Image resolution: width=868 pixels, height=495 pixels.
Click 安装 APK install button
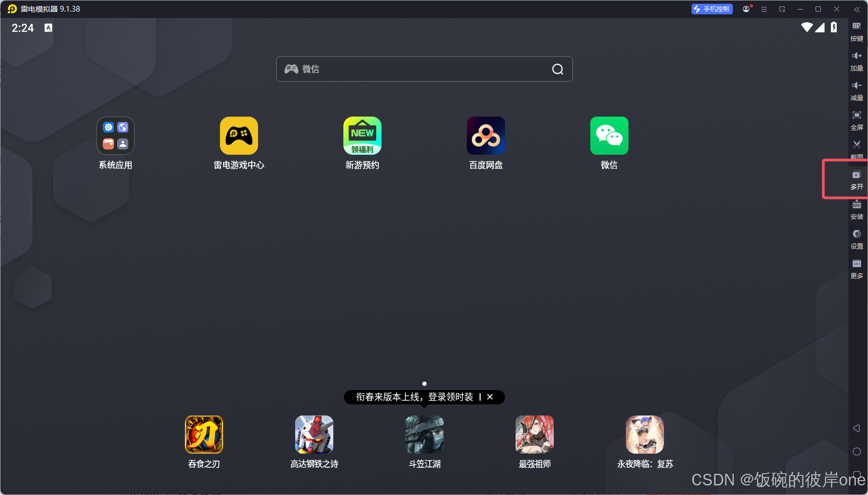click(857, 209)
